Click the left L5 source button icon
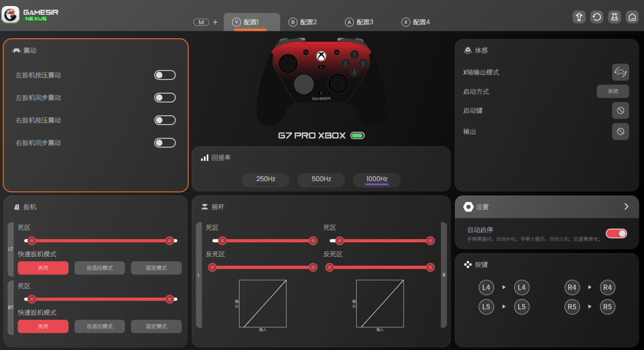Image resolution: width=644 pixels, height=350 pixels. (x=486, y=307)
